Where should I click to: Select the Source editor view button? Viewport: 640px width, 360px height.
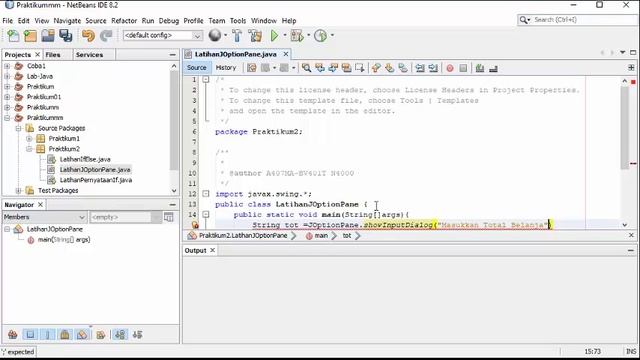click(197, 68)
